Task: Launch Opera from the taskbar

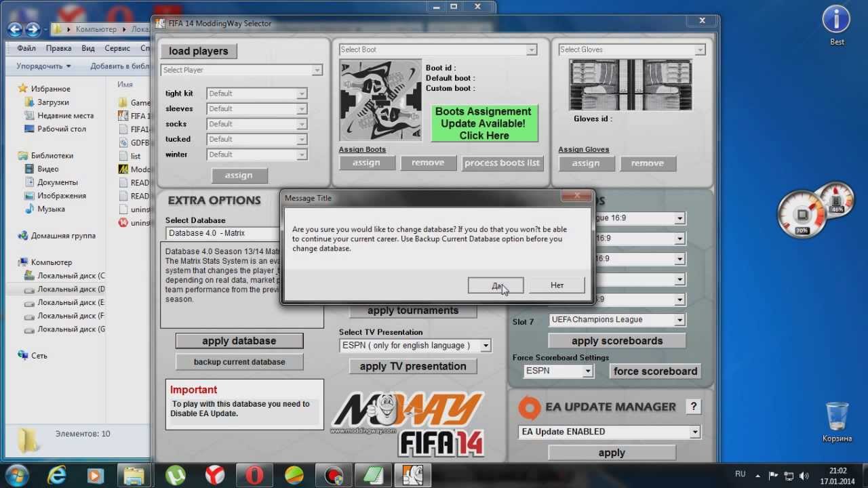Action: point(254,475)
